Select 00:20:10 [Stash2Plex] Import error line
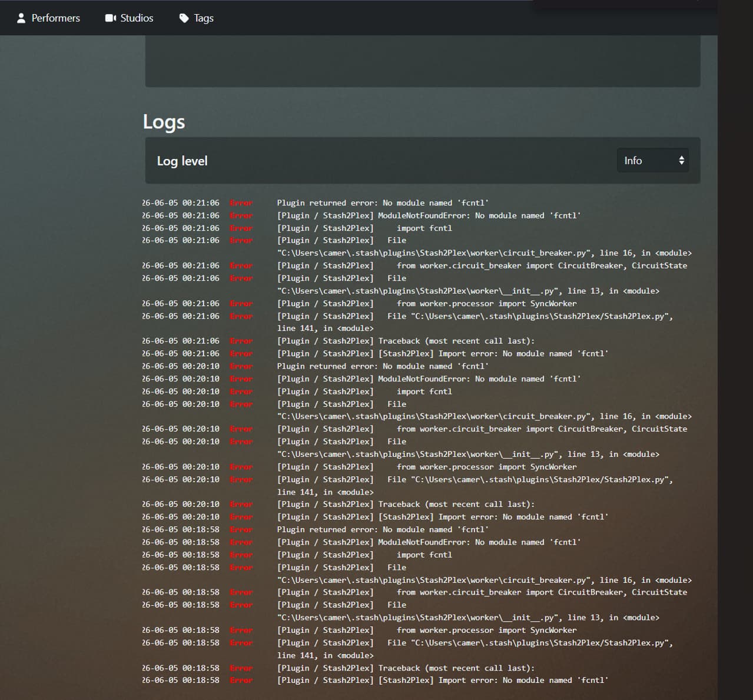This screenshot has width=753, height=700. [443, 517]
